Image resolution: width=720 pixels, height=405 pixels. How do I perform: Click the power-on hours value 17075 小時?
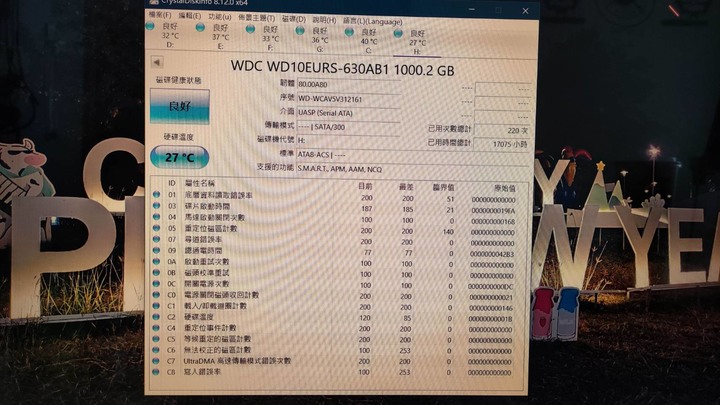click(x=502, y=144)
